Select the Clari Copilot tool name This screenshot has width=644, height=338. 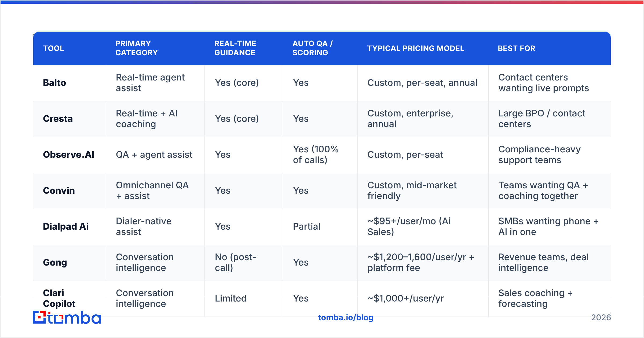coord(59,298)
